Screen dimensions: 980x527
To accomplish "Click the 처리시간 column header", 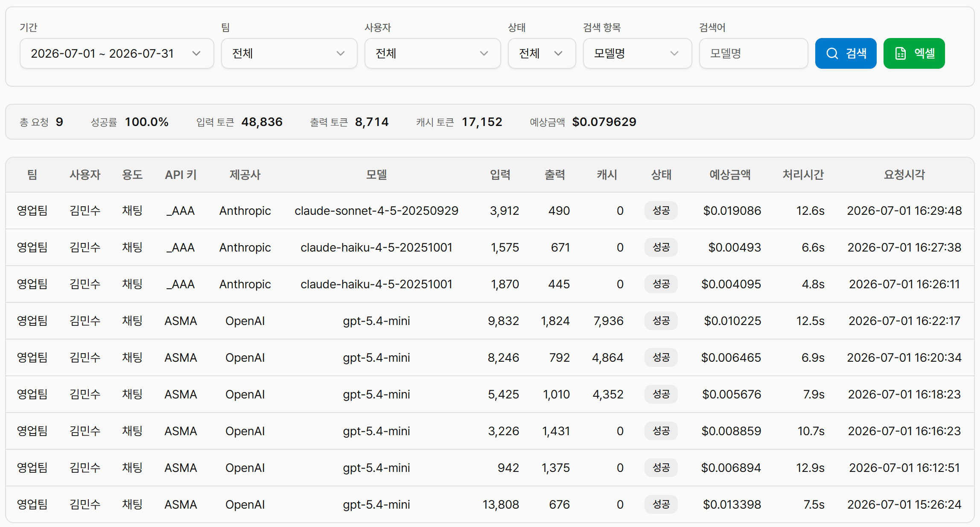I will click(803, 175).
